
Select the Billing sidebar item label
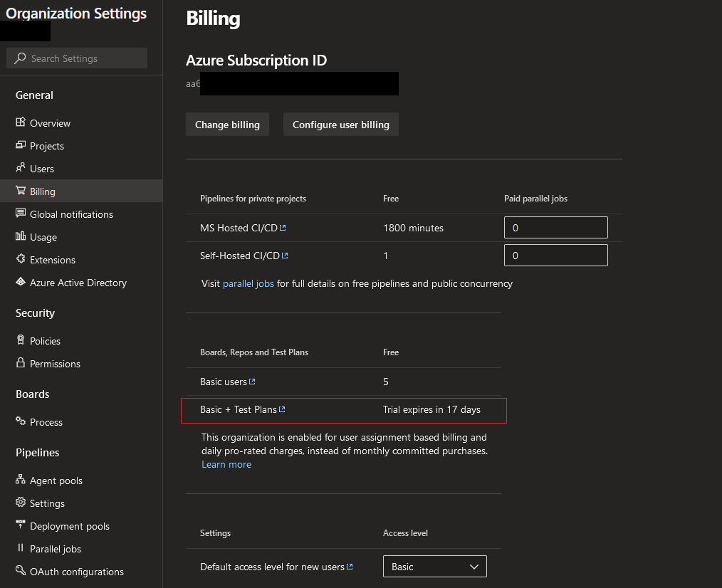tap(42, 191)
